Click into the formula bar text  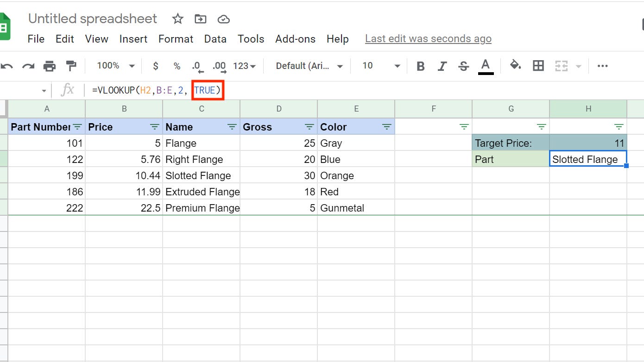(x=157, y=90)
